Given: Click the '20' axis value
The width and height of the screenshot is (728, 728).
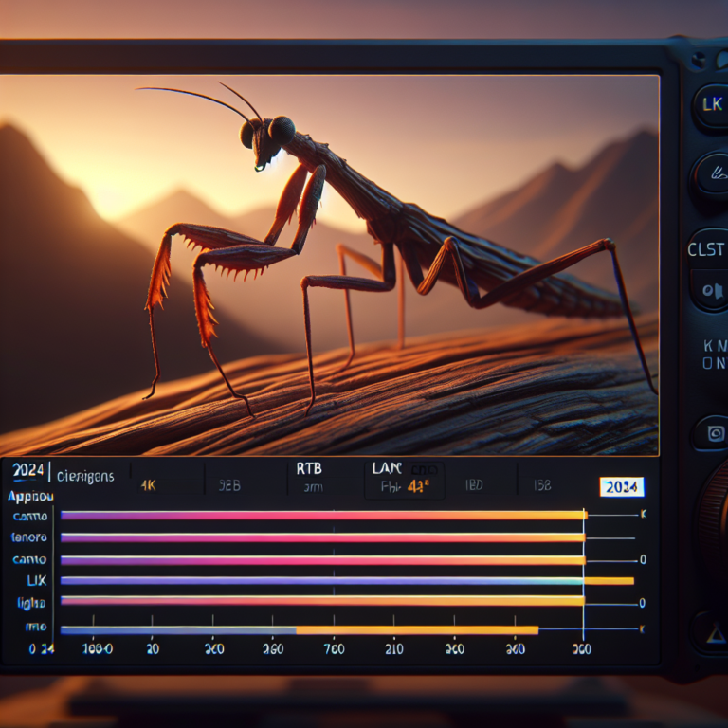Looking at the screenshot, I should tap(153, 648).
